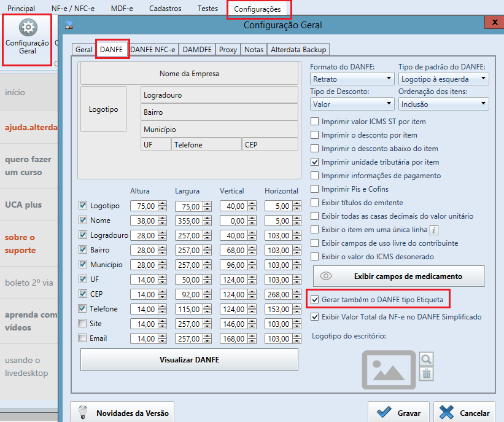Click trash icon to delete office logo
The height and width of the screenshot is (422, 504).
click(426, 374)
